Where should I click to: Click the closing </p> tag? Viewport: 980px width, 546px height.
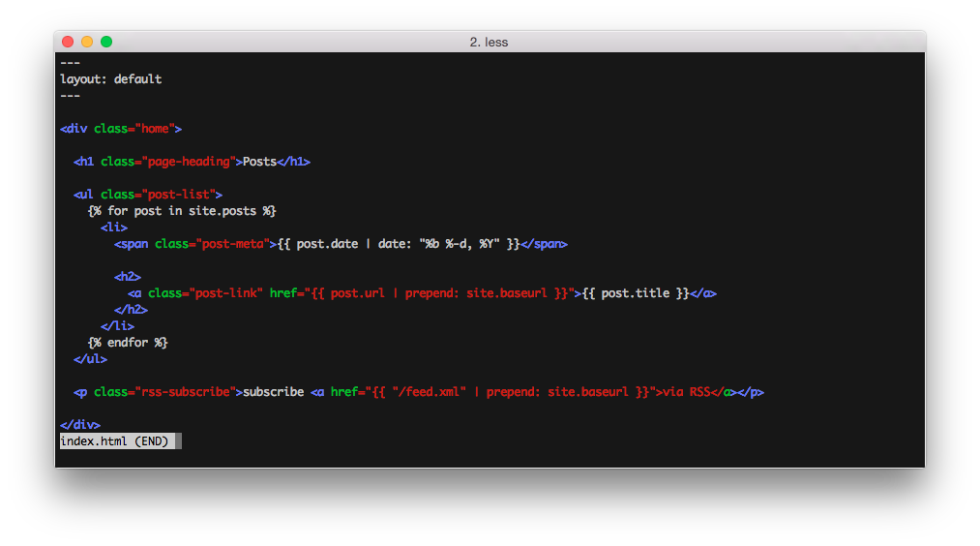point(751,392)
